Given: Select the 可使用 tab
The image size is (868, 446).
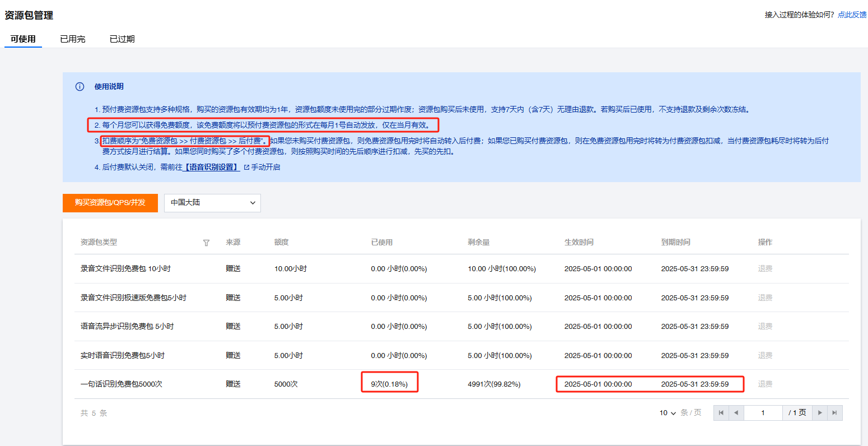Looking at the screenshot, I should [x=23, y=39].
